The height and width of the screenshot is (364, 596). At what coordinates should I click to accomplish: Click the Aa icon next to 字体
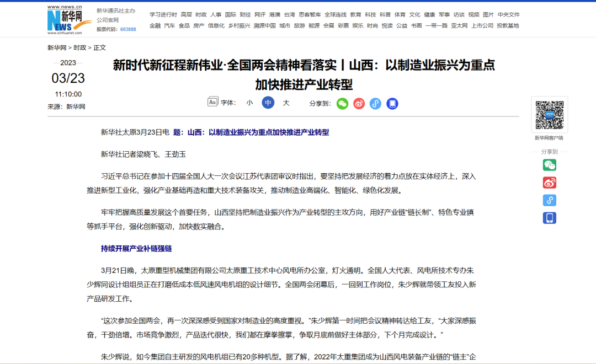(x=212, y=103)
